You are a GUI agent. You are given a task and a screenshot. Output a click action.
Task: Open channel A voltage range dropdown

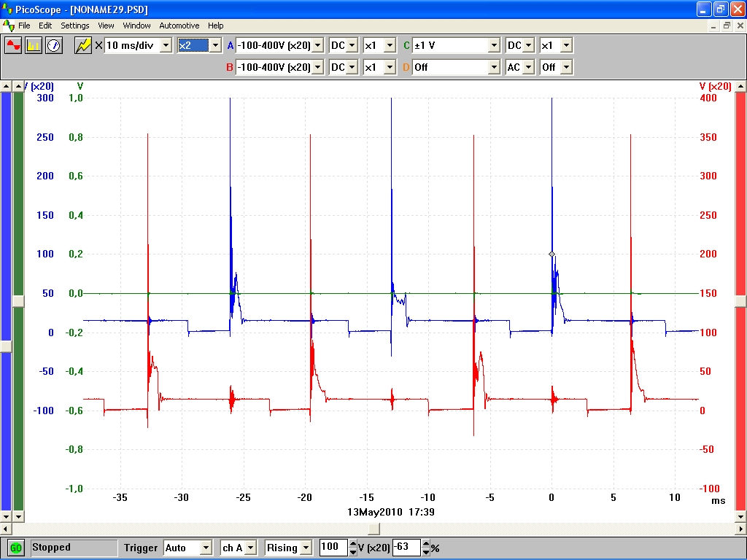point(317,45)
